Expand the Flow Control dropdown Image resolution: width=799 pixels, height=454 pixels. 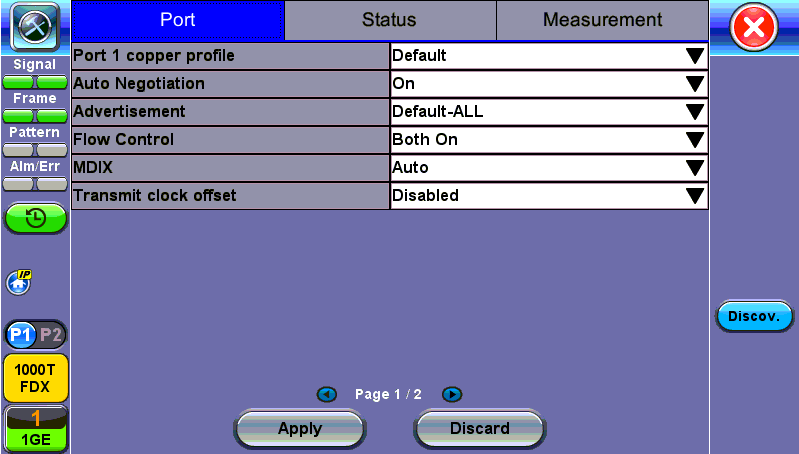point(548,140)
